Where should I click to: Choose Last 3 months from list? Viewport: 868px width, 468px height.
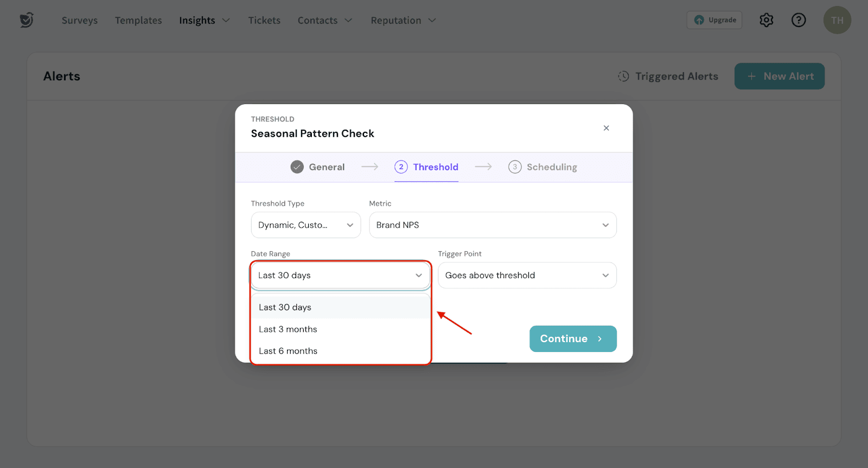coord(288,329)
